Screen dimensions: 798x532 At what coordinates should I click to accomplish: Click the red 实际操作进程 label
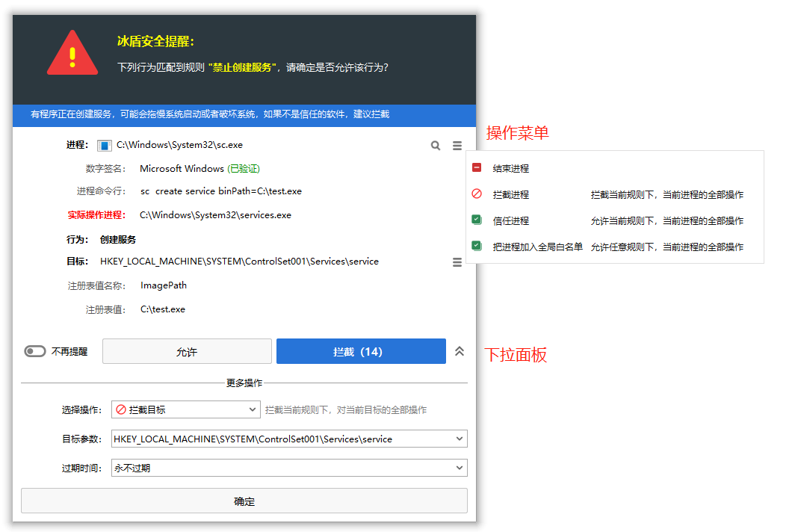coord(96,215)
